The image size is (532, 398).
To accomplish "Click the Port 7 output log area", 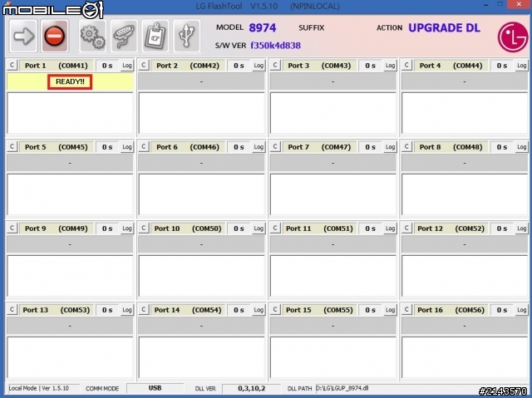I will click(x=333, y=194).
